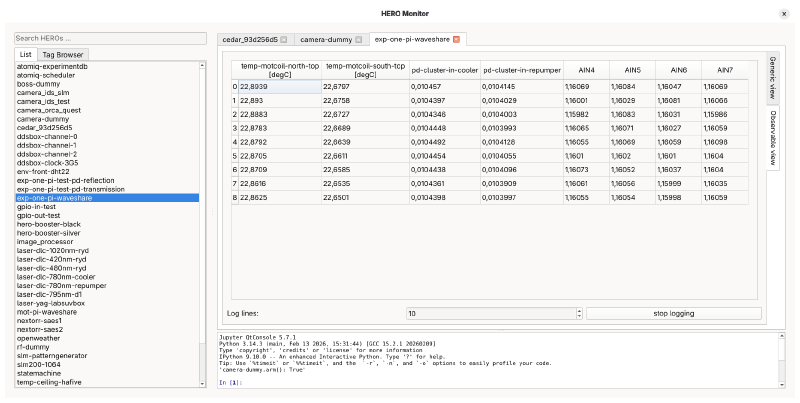Select Observable view side tab
800x403 pixels.
773,138
